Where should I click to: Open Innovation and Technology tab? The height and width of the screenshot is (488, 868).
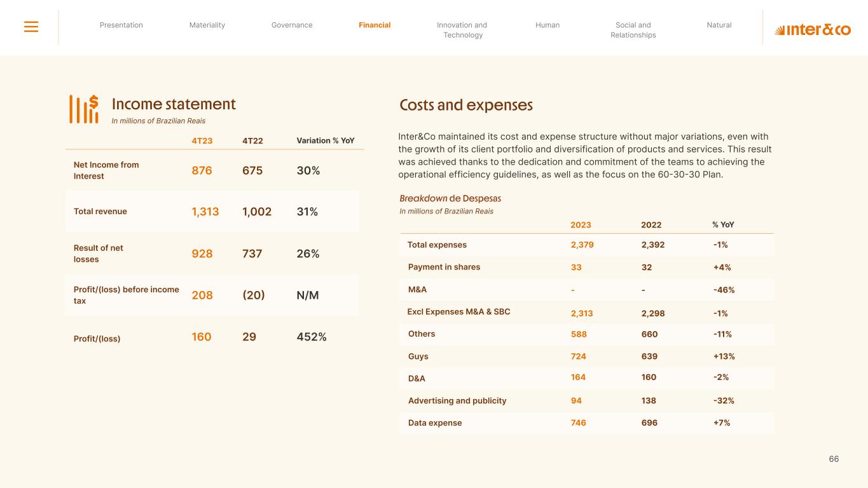(x=462, y=30)
